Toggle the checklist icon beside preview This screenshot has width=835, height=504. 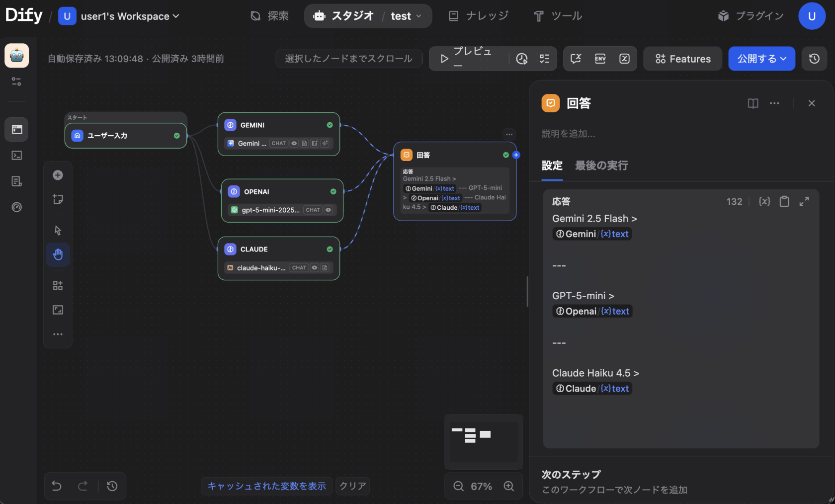click(545, 59)
